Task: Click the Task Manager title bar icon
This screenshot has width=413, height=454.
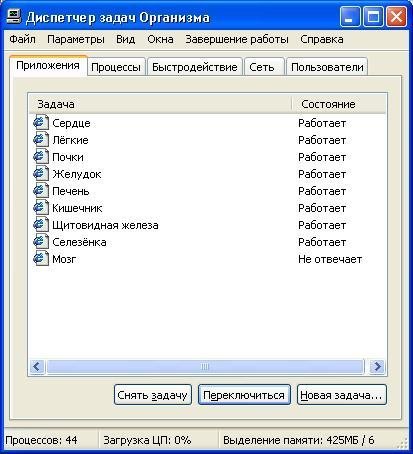Action: [14, 17]
